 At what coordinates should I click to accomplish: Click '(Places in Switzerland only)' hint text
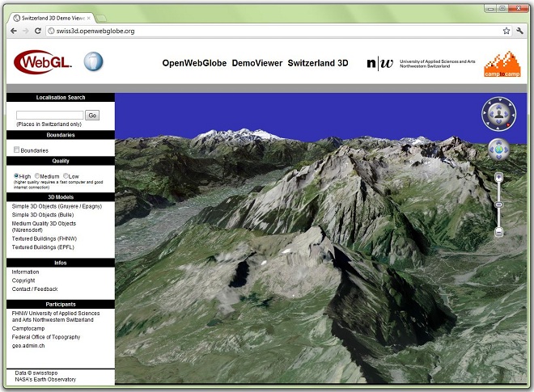(x=49, y=124)
